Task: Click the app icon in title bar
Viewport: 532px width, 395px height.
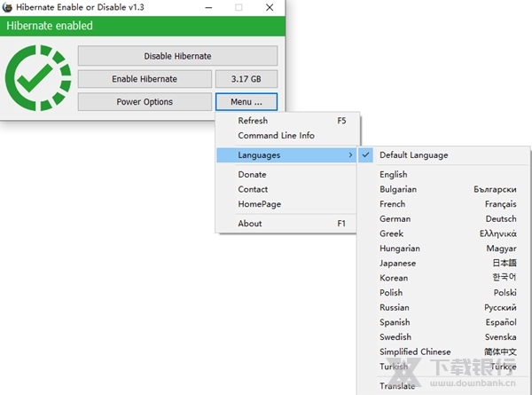Action: (x=8, y=7)
